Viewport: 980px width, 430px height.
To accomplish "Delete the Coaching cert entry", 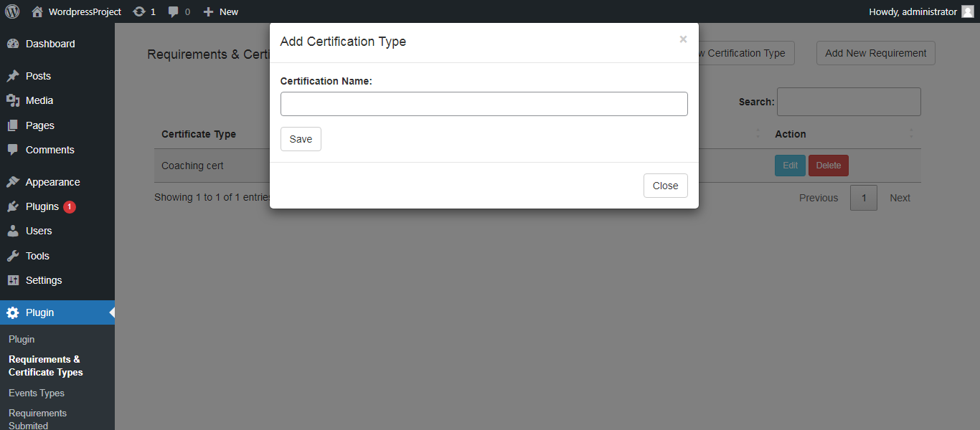I will [828, 165].
